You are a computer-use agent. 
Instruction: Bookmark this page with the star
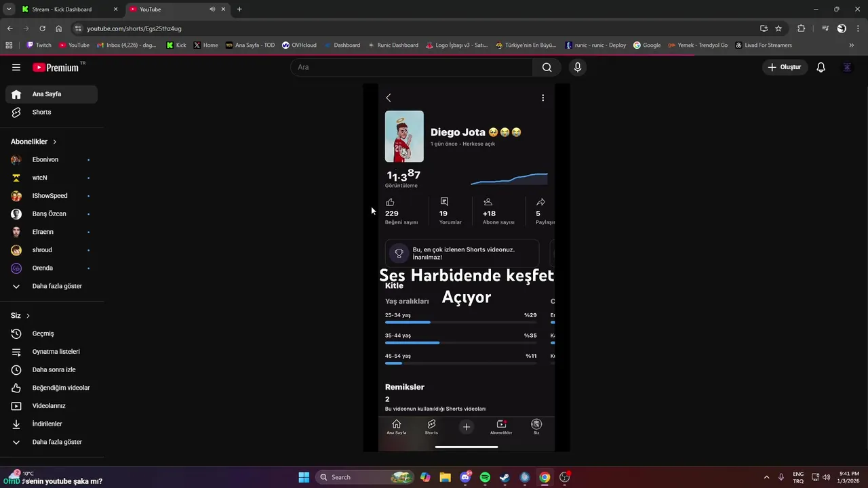(778, 28)
